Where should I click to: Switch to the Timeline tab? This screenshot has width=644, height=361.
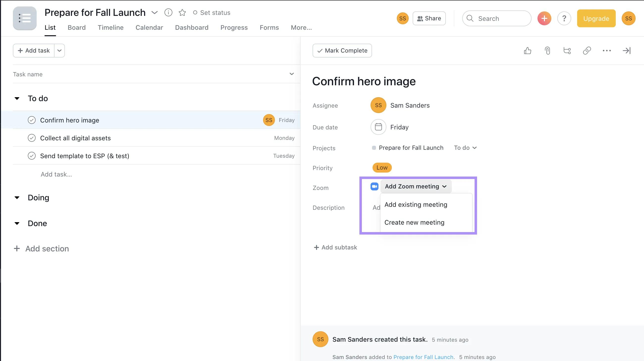pyautogui.click(x=110, y=28)
